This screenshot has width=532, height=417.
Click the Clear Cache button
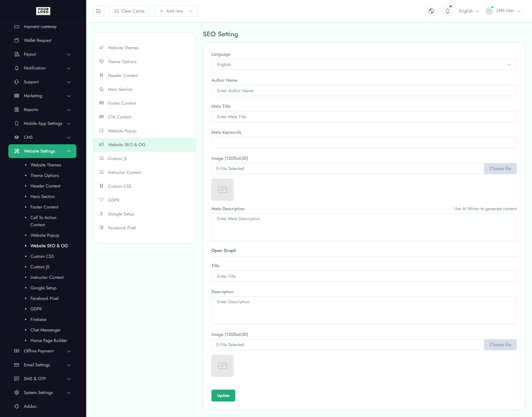point(129,11)
